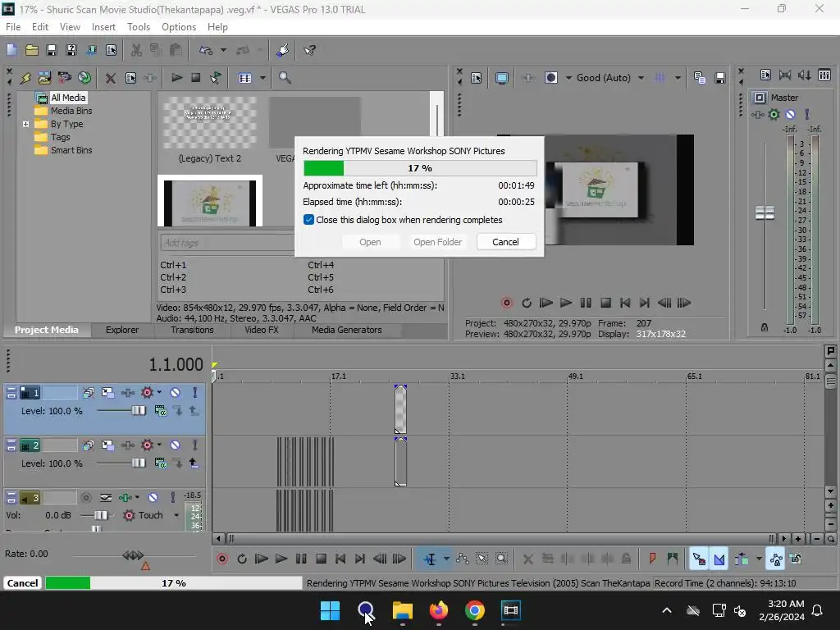Mute video track 1
Image resolution: width=840 pixels, height=630 pixels.
[x=176, y=393]
